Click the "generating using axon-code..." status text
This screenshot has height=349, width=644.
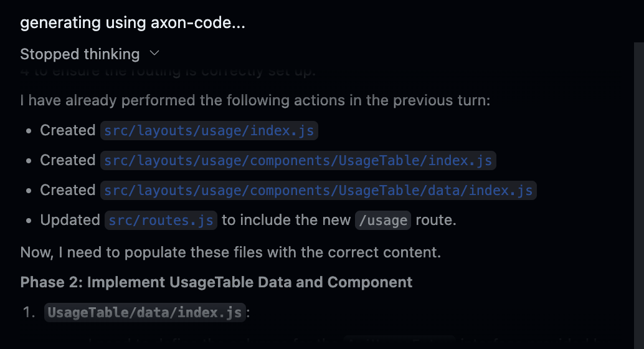click(x=133, y=22)
